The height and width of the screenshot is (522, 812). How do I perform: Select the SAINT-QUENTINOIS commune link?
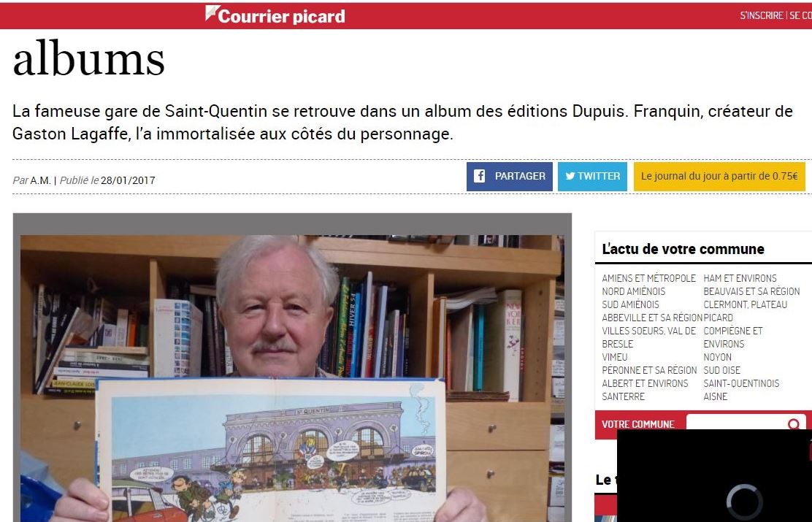[741, 383]
